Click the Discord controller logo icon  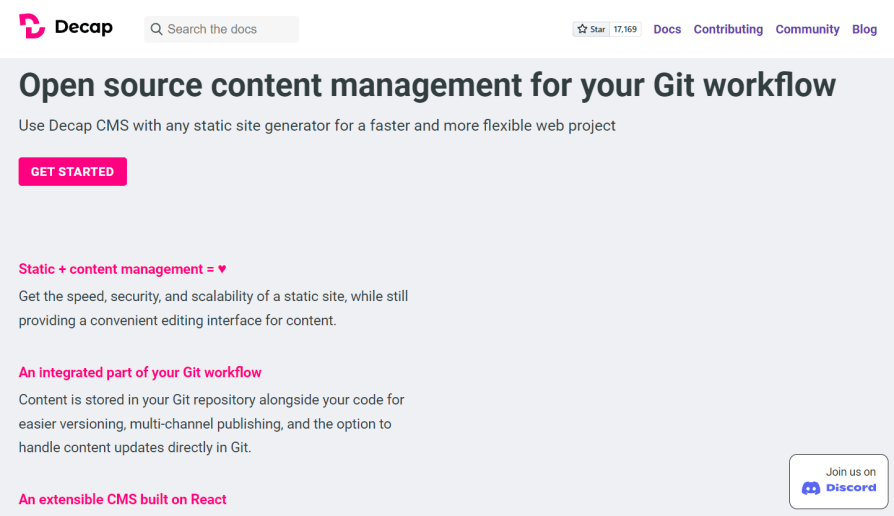click(x=811, y=488)
